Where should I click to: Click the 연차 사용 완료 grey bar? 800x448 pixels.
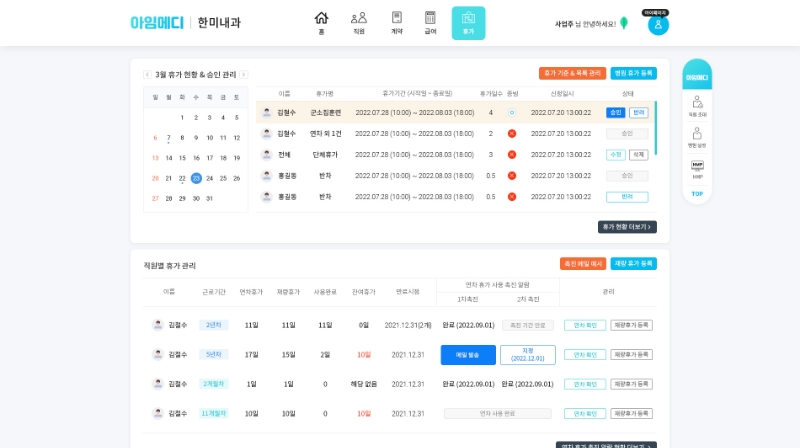click(x=497, y=414)
